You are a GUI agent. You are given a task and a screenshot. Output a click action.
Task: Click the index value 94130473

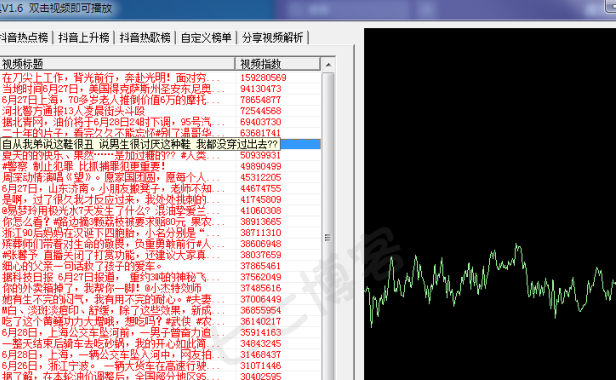pyautogui.click(x=261, y=88)
